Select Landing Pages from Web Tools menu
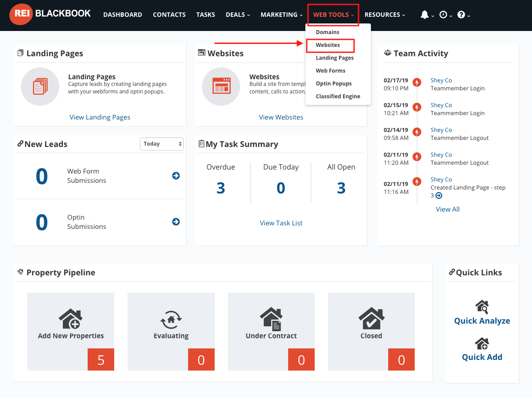 [335, 58]
